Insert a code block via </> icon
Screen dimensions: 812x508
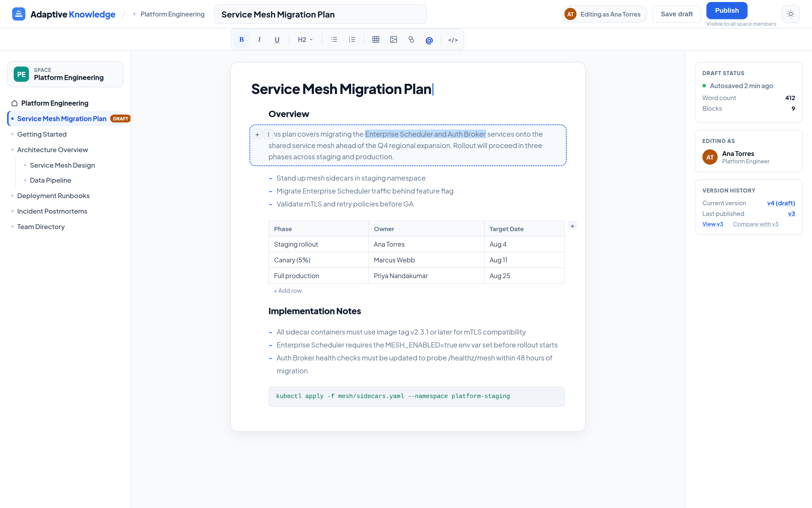(x=453, y=40)
